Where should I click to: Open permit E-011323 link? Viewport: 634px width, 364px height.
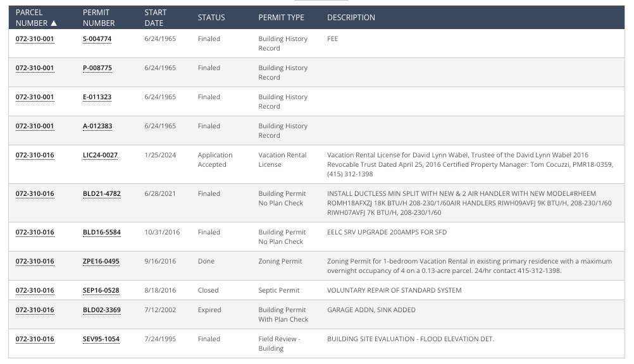tap(97, 97)
